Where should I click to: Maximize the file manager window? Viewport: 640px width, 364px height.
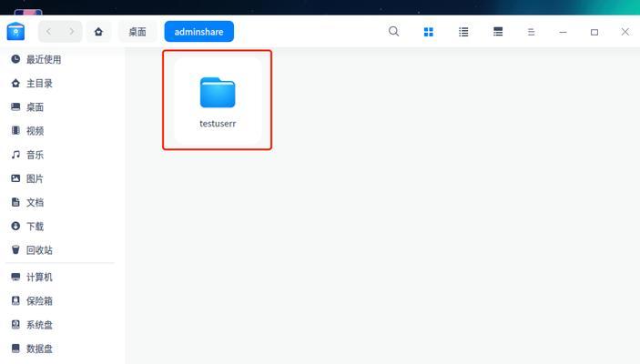pyautogui.click(x=594, y=32)
